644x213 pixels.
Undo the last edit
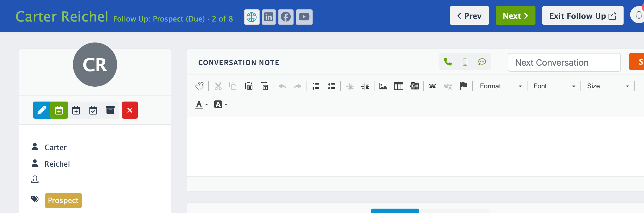pos(282,86)
